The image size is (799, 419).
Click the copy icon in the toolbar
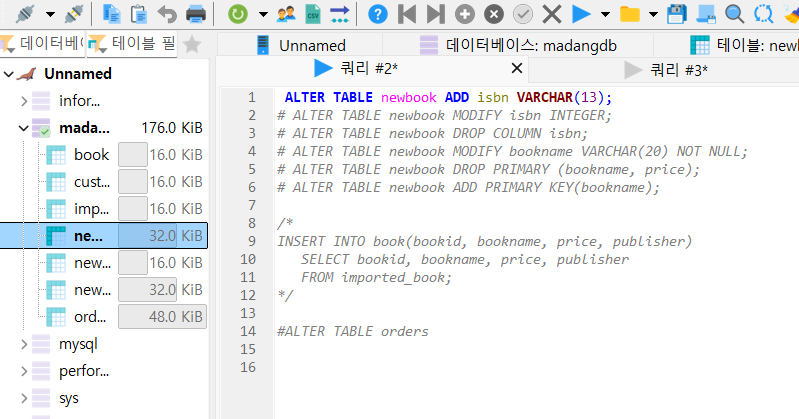click(112, 14)
